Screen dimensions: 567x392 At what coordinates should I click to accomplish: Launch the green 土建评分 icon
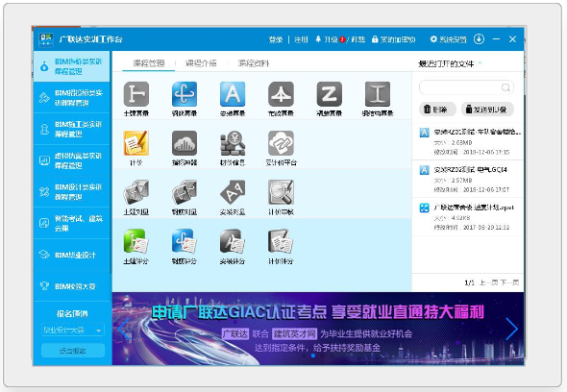pos(136,241)
